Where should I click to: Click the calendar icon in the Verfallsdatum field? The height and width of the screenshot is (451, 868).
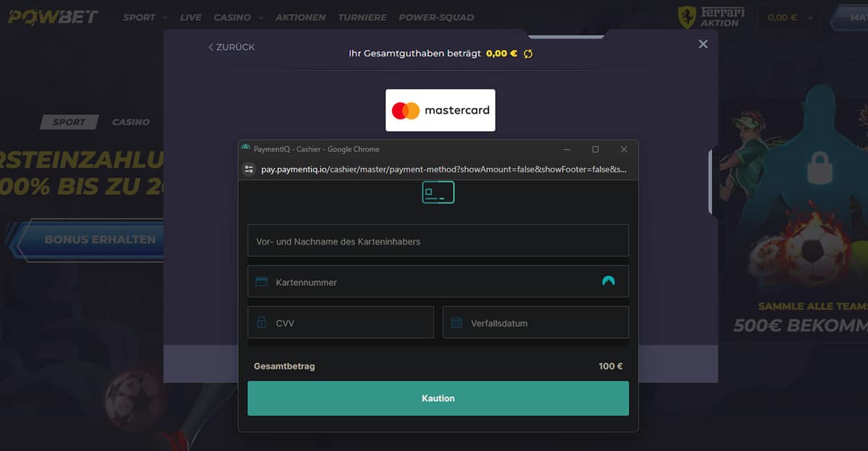[x=456, y=323]
